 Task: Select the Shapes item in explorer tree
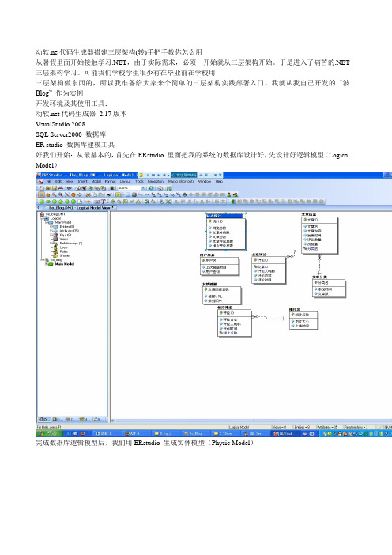point(65,255)
